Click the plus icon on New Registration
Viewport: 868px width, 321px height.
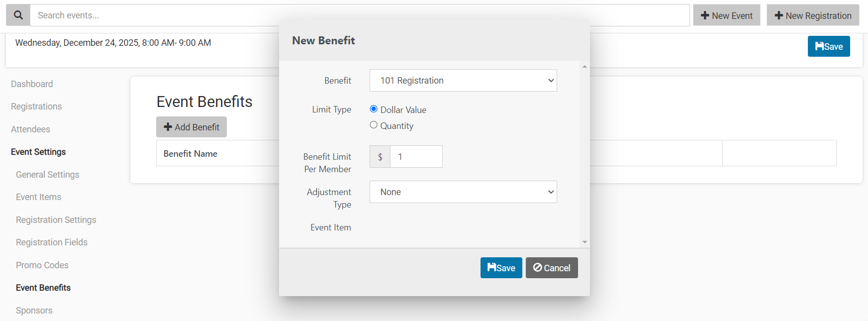pos(779,15)
